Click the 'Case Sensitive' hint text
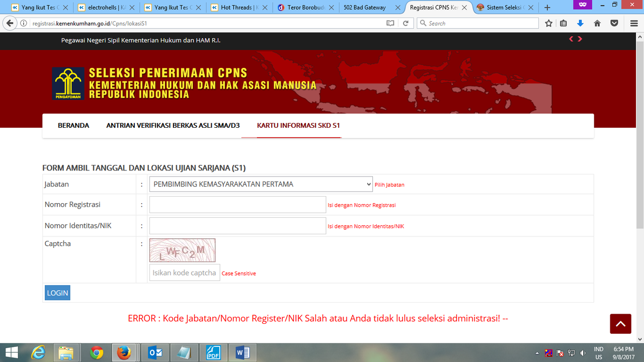This screenshot has width=644, height=362. click(x=239, y=274)
